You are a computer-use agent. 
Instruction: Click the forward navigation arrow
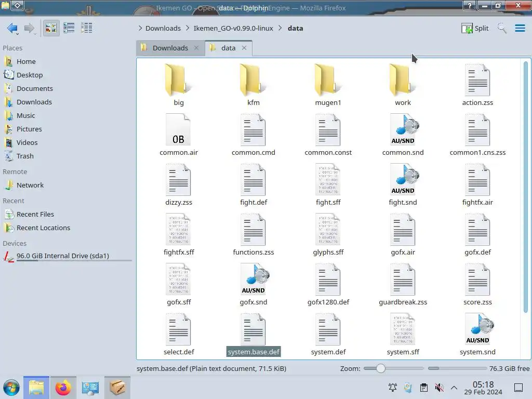(x=30, y=28)
